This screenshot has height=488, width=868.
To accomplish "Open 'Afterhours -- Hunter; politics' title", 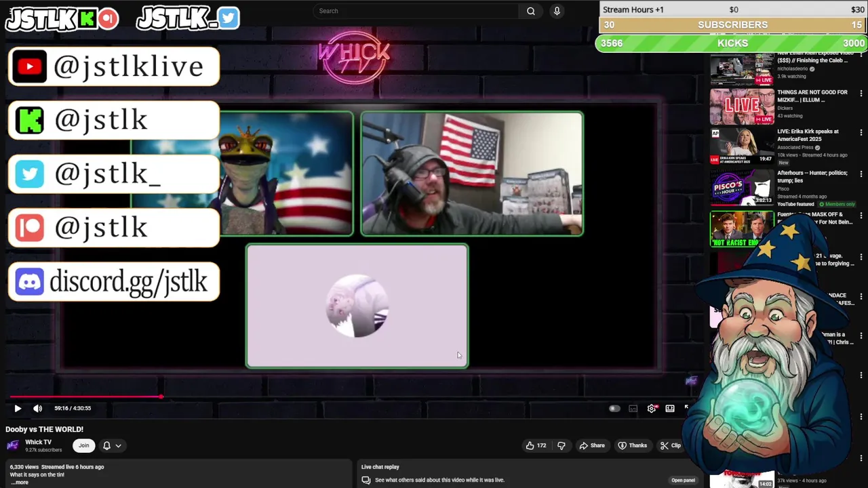I will (812, 176).
